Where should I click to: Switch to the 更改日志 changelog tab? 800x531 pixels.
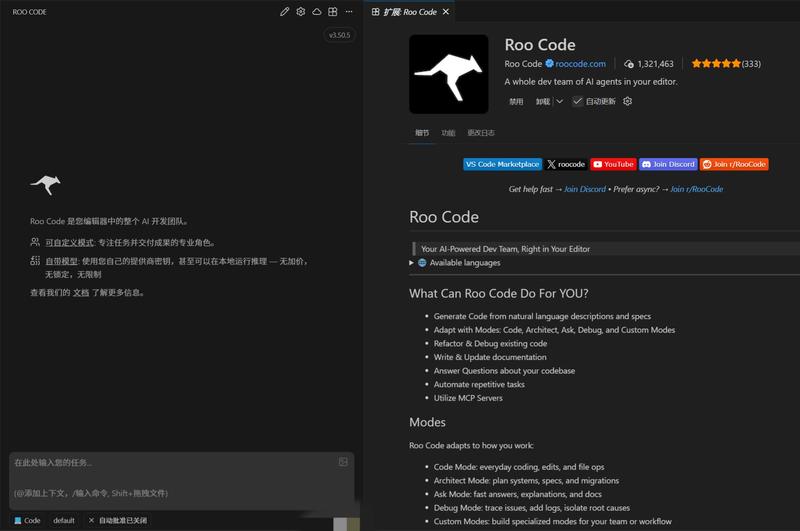click(481, 133)
